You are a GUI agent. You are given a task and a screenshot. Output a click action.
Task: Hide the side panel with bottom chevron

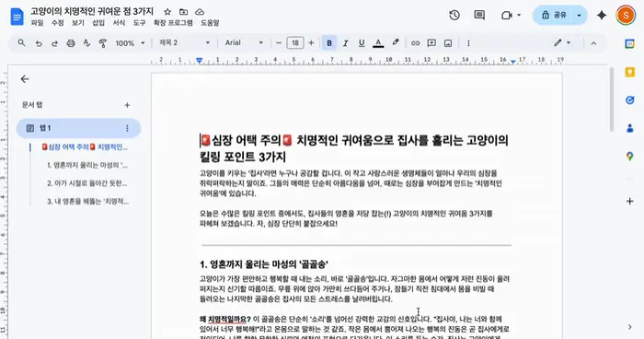(629, 327)
